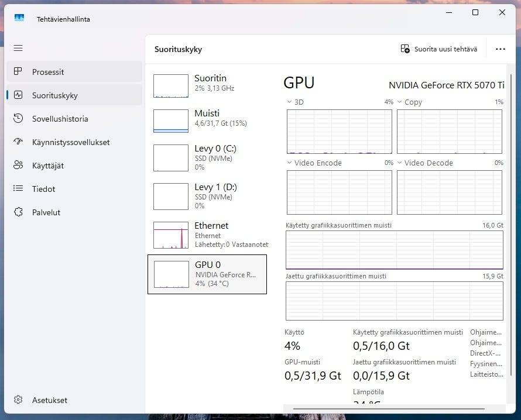Image resolution: width=521 pixels, height=420 pixels.
Task: Click the 16,0 Gt graph maximum label
Action: click(493, 225)
